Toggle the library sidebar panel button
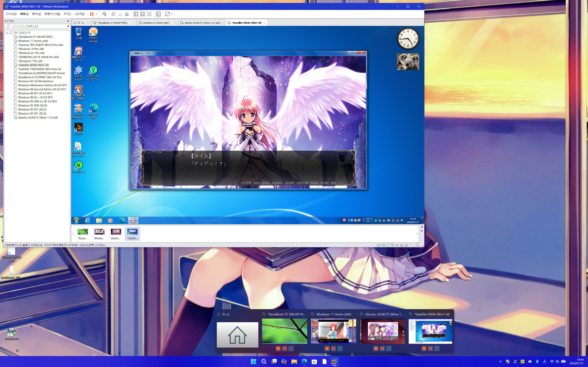The width and height of the screenshot is (588, 367). (136, 14)
